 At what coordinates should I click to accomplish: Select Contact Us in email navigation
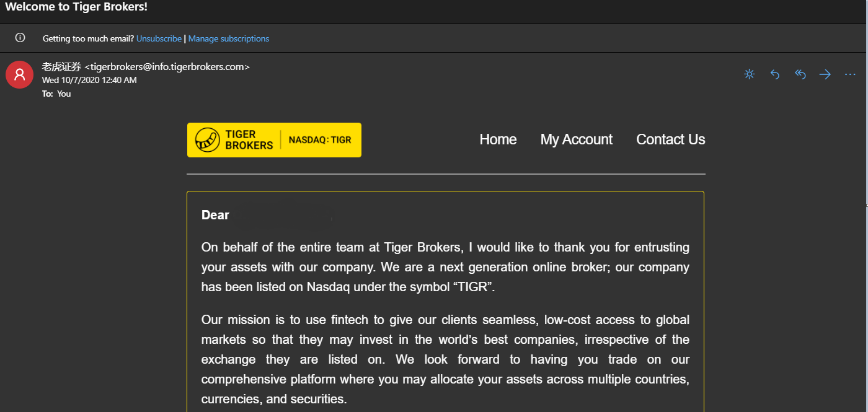tap(671, 139)
